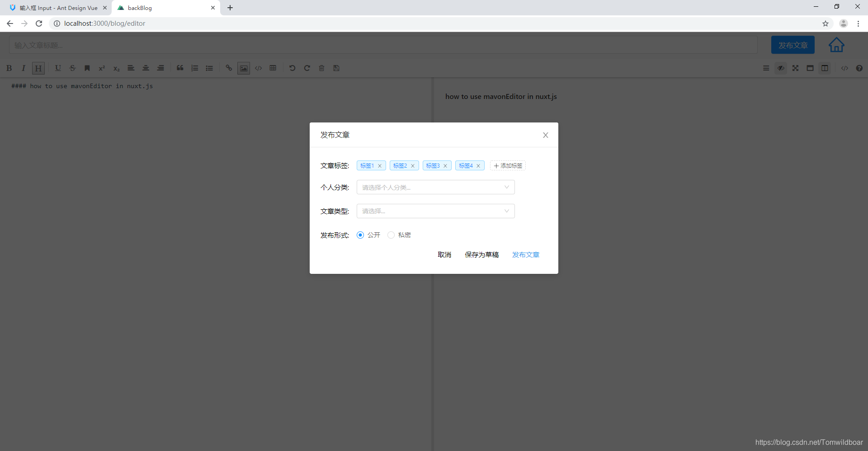The width and height of the screenshot is (868, 451).
Task: Toggle split column view icon
Action: 825,68
